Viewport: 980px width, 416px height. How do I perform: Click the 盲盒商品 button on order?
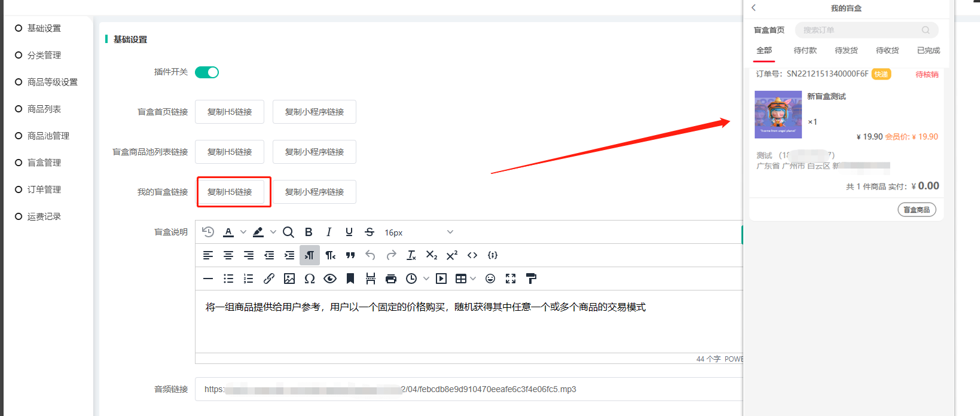click(x=916, y=210)
